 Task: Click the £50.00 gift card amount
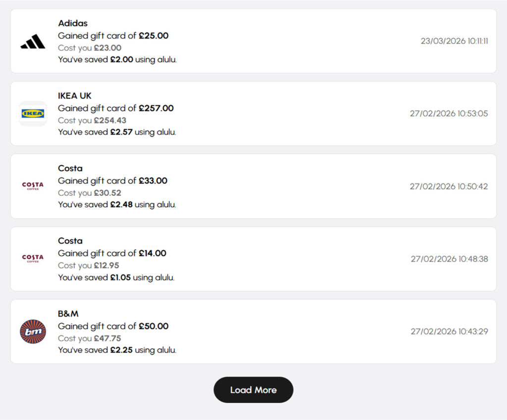coord(153,326)
